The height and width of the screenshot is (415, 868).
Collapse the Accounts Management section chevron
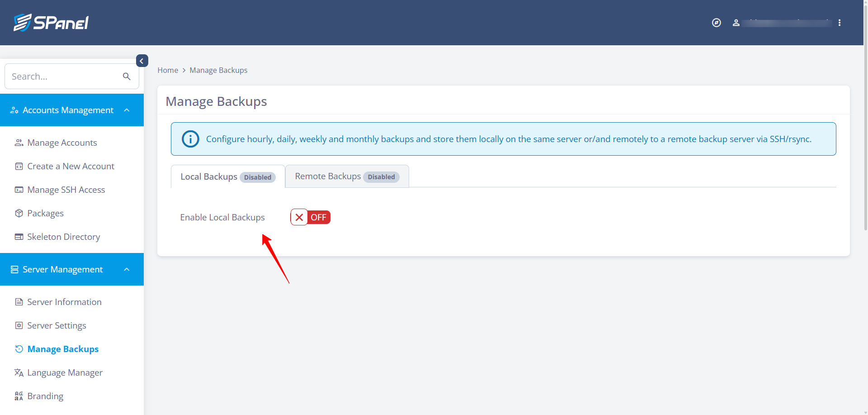127,110
